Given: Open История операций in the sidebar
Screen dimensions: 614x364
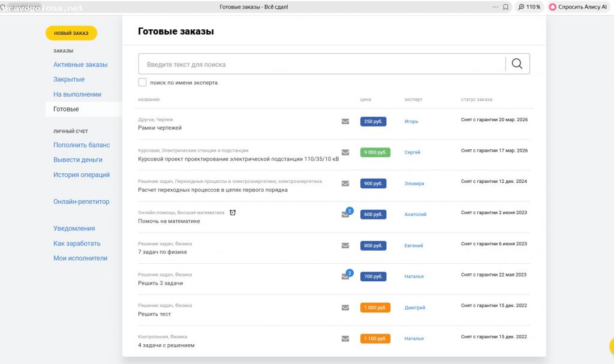Looking at the screenshot, I should pos(82,175).
